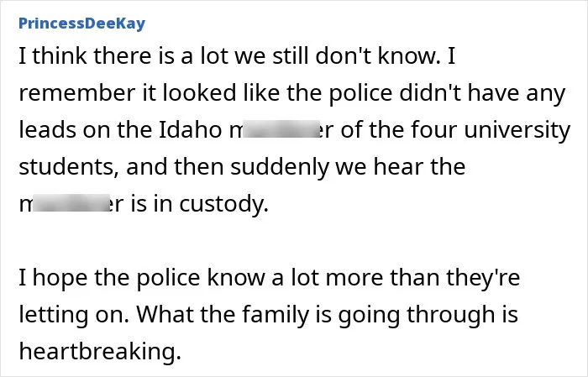588x377 pixels.
Task: Click the word 'university' in the comment
Action: pos(517,130)
